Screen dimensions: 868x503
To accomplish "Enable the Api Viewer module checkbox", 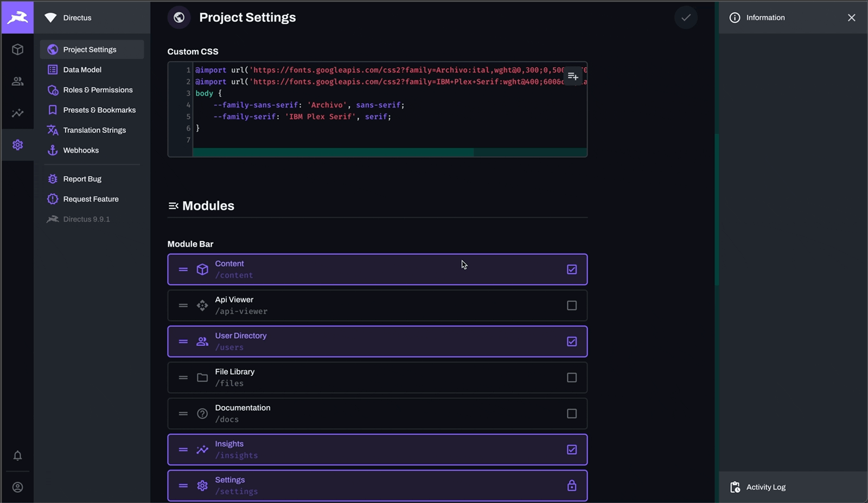I will (572, 306).
